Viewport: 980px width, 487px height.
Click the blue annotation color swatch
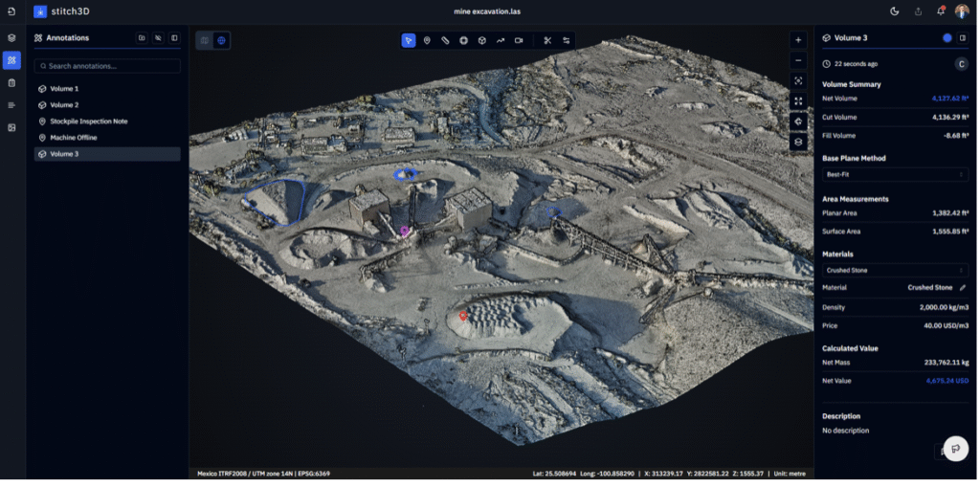[947, 38]
